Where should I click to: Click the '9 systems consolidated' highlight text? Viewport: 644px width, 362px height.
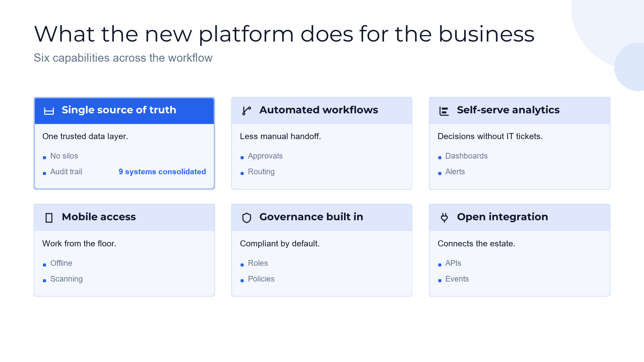tap(162, 172)
